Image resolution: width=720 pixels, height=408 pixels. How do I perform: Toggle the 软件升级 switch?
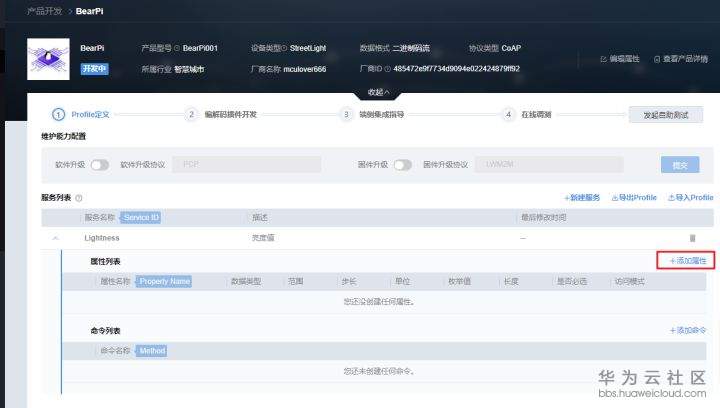click(x=100, y=165)
